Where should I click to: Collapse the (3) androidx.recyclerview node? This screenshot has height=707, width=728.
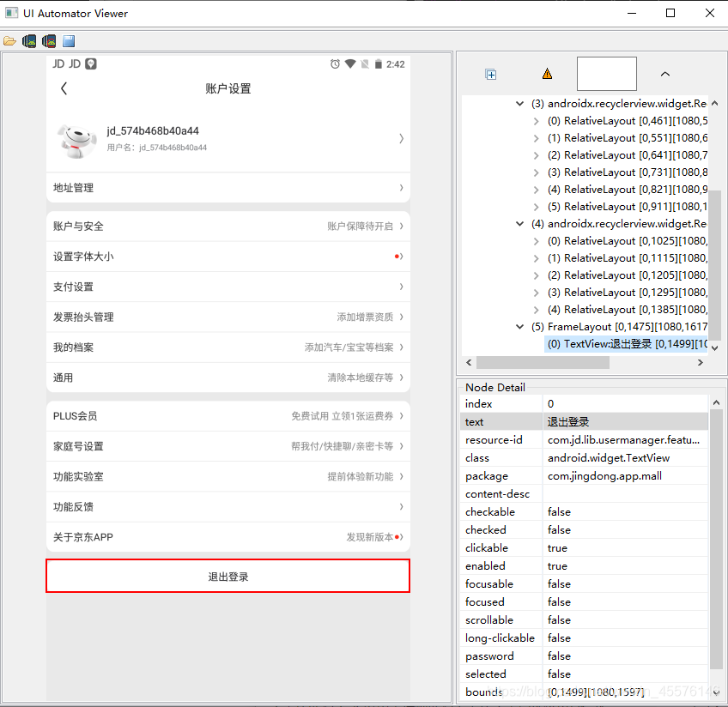[x=520, y=104]
